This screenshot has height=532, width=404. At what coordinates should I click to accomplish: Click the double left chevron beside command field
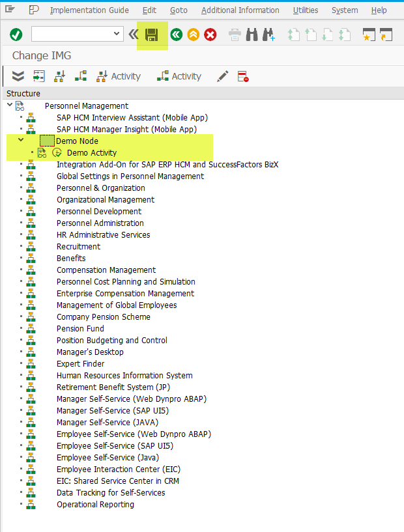134,35
